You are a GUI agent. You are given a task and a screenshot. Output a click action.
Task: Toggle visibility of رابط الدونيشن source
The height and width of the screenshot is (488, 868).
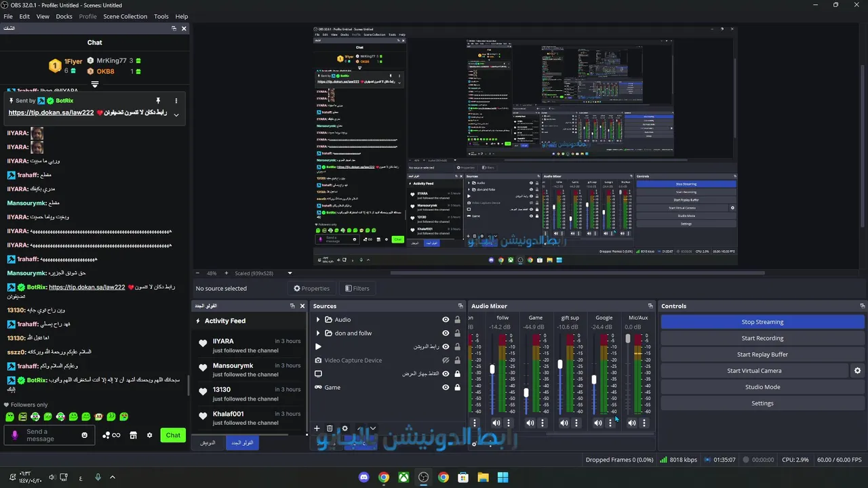pyautogui.click(x=446, y=347)
